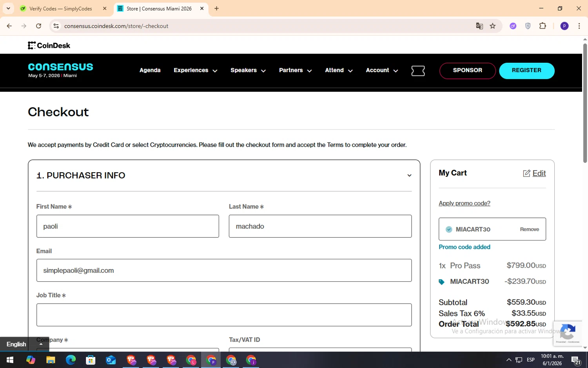Select the Store | Consensus Miami 2026 tab
Viewport: 588px width, 368px height.
click(159, 9)
